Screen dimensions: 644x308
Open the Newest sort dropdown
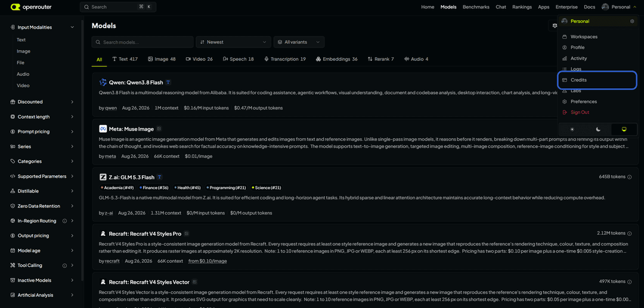click(233, 42)
